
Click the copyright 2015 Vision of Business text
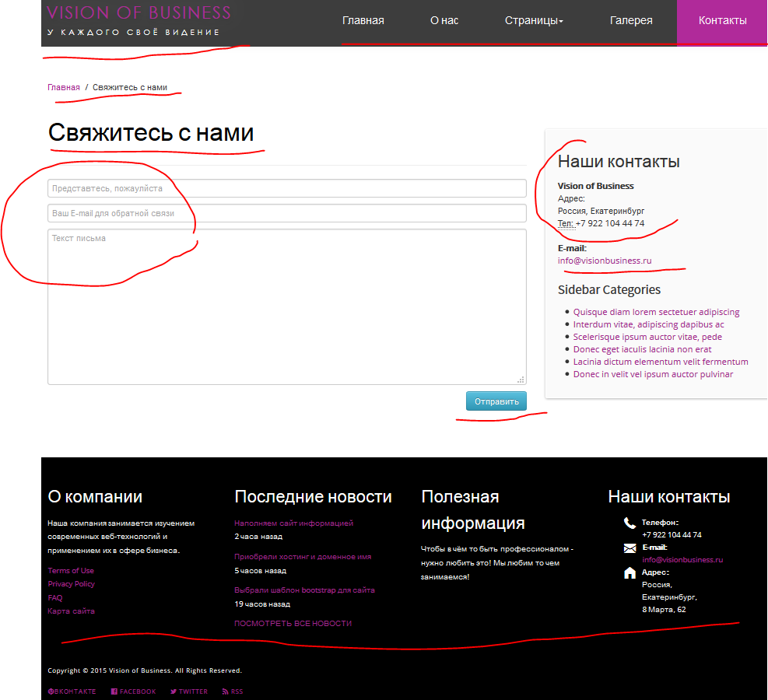[145, 670]
